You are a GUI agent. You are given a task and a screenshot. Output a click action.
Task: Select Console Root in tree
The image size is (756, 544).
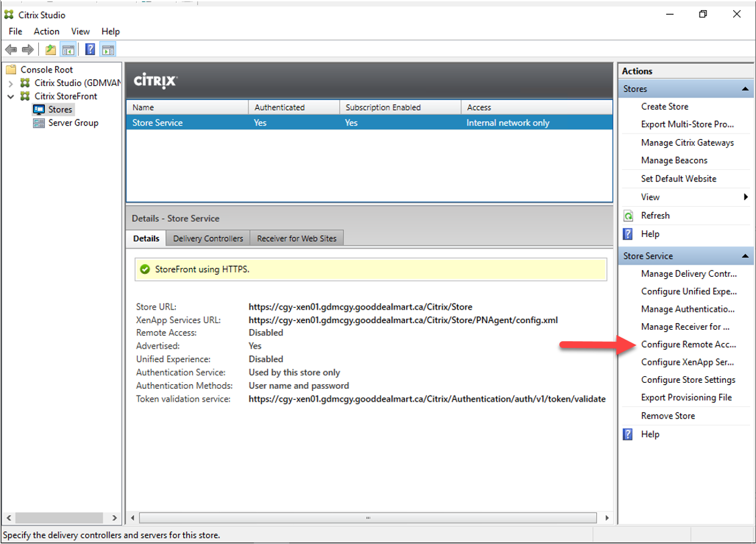click(x=47, y=69)
